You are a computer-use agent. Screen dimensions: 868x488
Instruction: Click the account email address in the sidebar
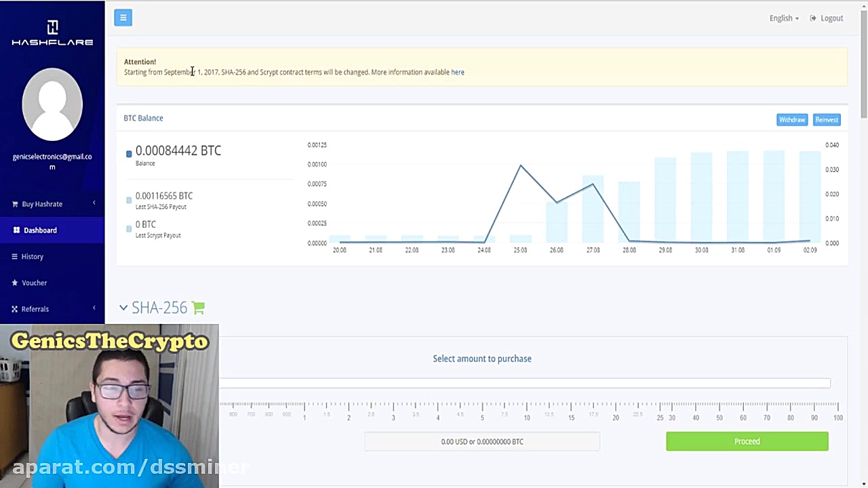(52, 161)
